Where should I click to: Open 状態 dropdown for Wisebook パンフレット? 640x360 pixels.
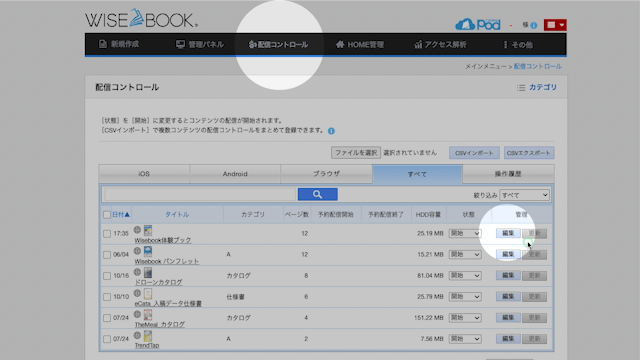pos(465,254)
